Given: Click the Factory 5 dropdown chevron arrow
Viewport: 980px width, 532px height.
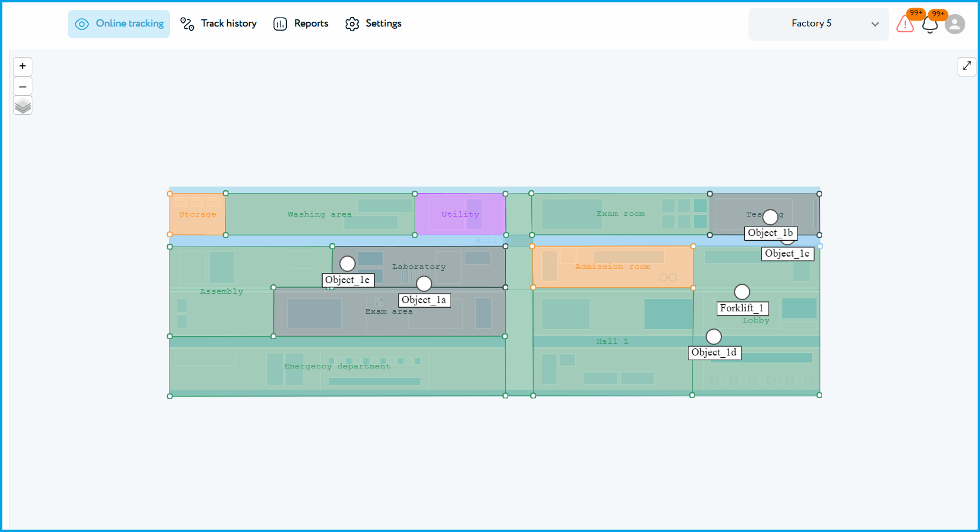Looking at the screenshot, I should tap(875, 24).
